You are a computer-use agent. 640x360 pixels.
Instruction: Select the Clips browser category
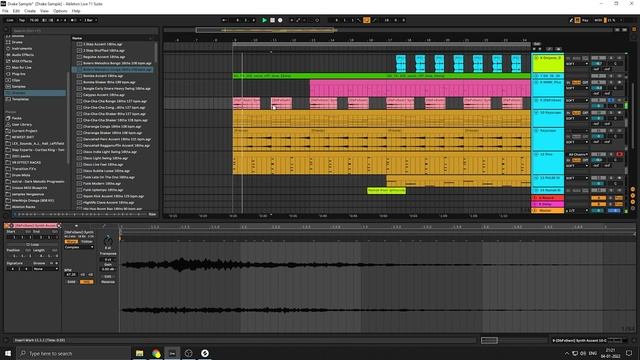(16, 80)
